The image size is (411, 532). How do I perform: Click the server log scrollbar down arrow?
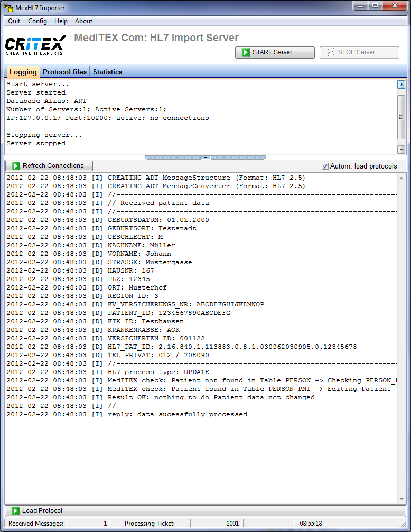401,150
